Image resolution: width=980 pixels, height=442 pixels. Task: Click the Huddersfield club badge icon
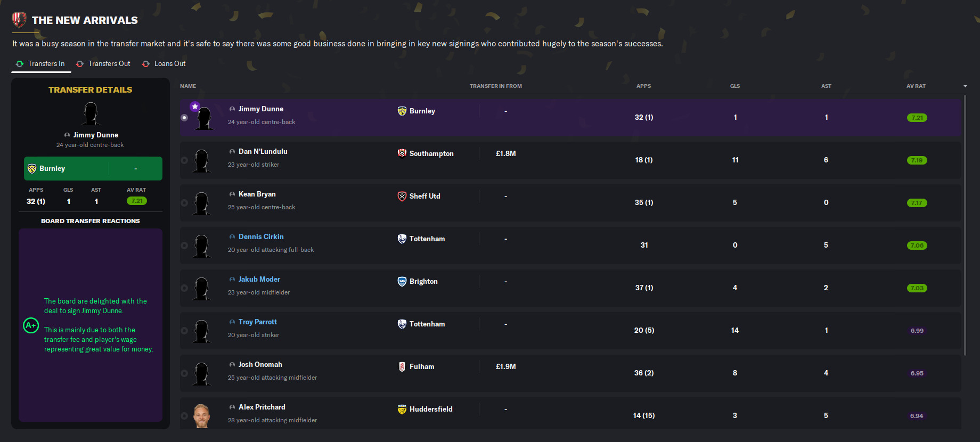(402, 410)
